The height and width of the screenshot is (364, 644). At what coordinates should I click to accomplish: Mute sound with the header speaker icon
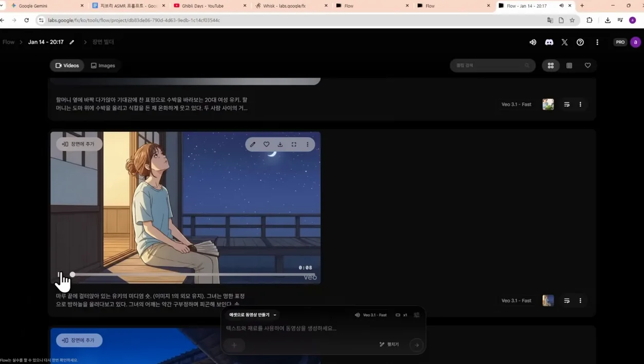tap(533, 42)
